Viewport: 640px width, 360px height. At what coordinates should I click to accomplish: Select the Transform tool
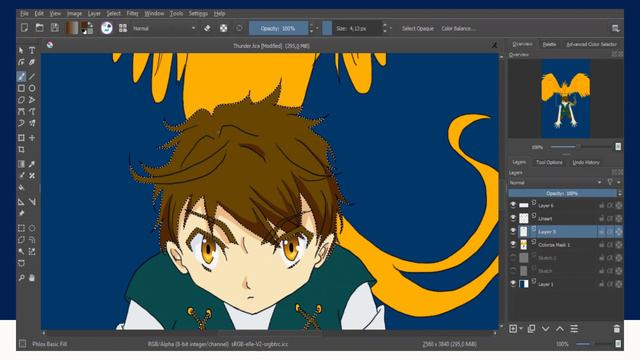click(21, 138)
